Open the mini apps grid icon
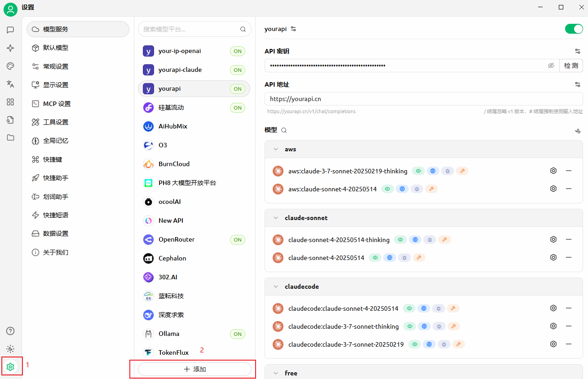Image resolution: width=588 pixels, height=379 pixels. coord(10,102)
